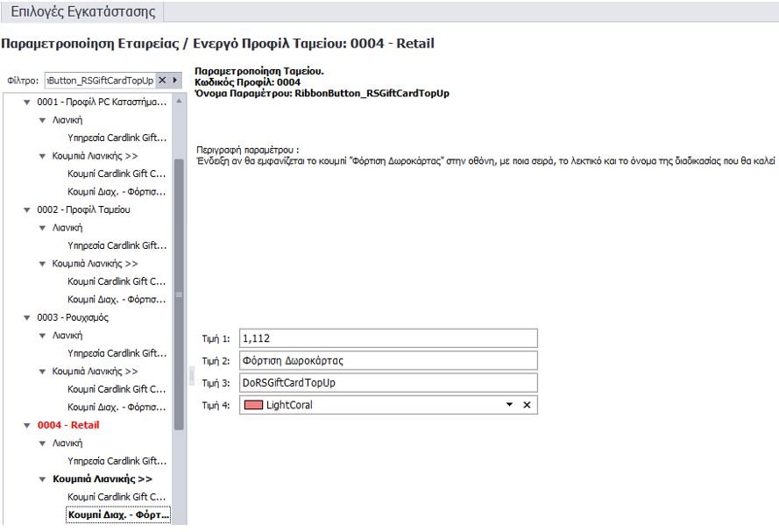Open the Τιμή 4 color dropdown arrow
Image resolution: width=779 pixels, height=532 pixels.
509,405
